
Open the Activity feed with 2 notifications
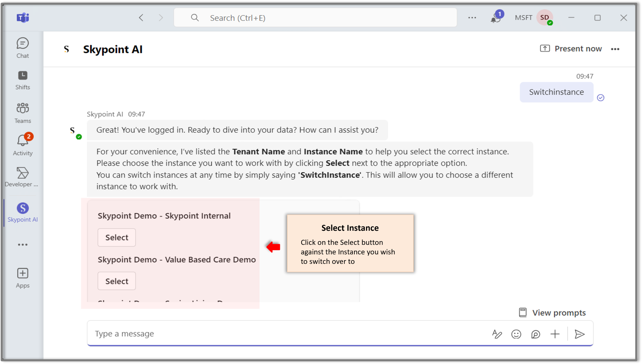tap(23, 145)
